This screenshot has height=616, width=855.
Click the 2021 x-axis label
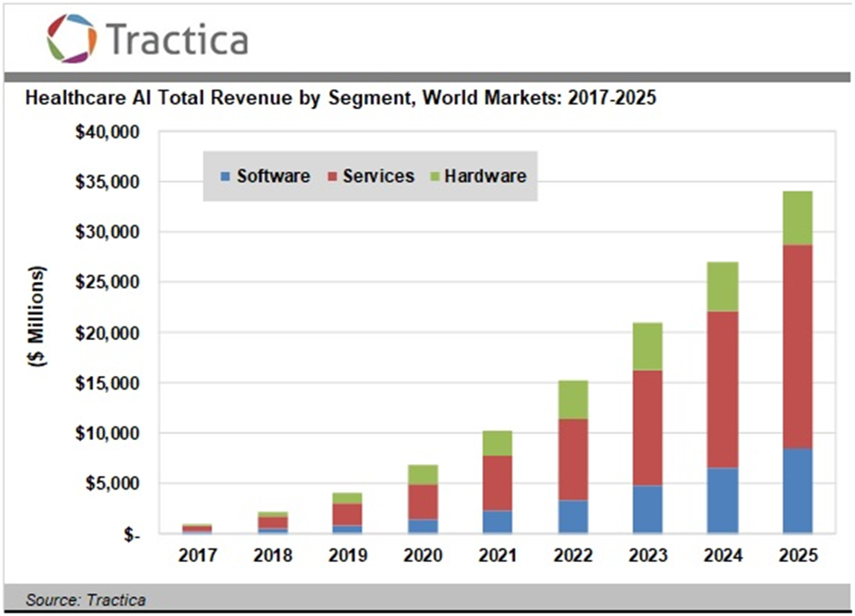click(498, 555)
